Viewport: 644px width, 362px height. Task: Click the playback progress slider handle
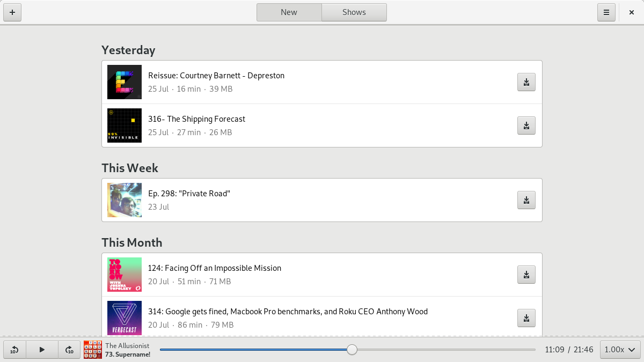pyautogui.click(x=352, y=350)
